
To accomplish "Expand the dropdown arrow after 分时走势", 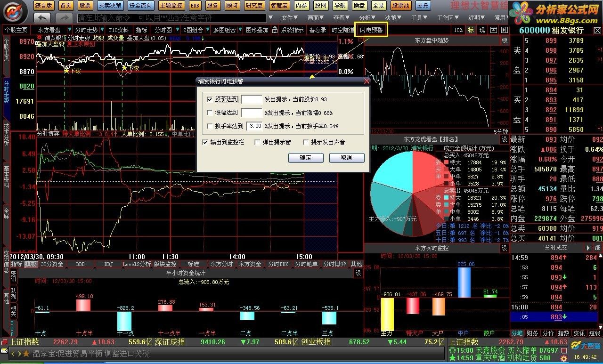I will coord(103,30).
